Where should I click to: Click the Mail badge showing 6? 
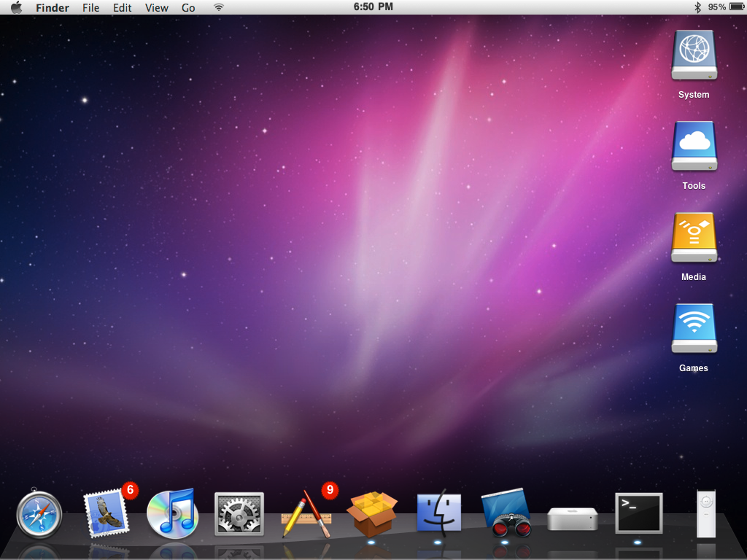click(x=130, y=490)
